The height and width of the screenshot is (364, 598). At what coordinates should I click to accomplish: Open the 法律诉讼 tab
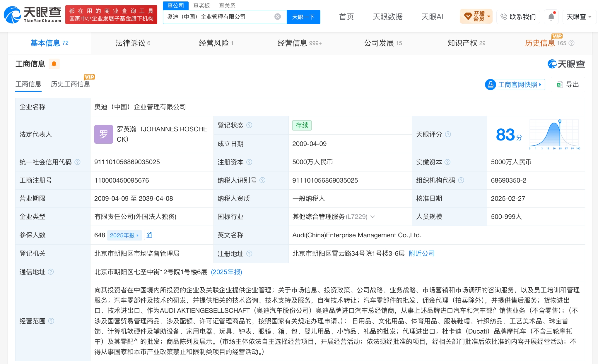coord(133,43)
